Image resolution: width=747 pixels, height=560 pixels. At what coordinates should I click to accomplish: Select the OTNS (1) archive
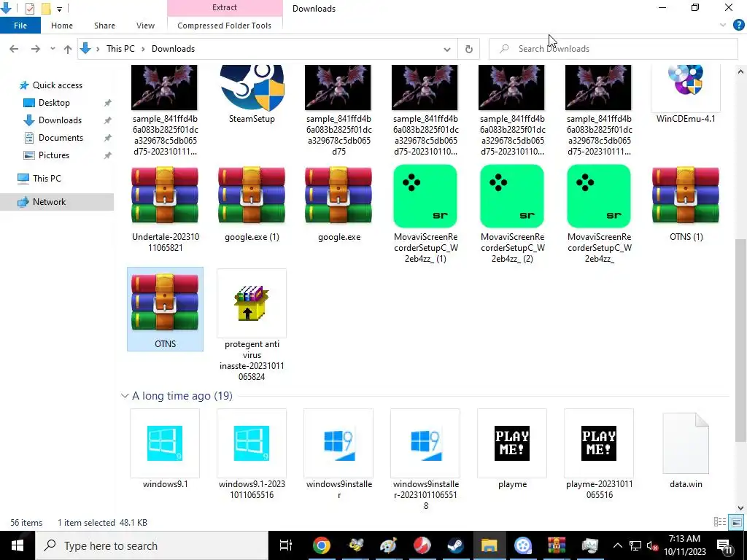(x=686, y=195)
